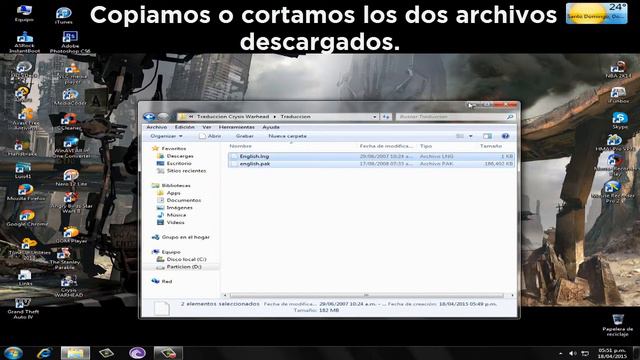Select the Adobe Photoshop CS6 desktop icon

[70, 42]
